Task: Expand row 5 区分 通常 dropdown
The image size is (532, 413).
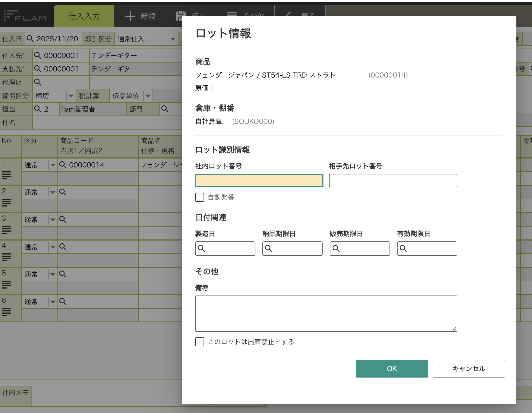Action: (53, 274)
